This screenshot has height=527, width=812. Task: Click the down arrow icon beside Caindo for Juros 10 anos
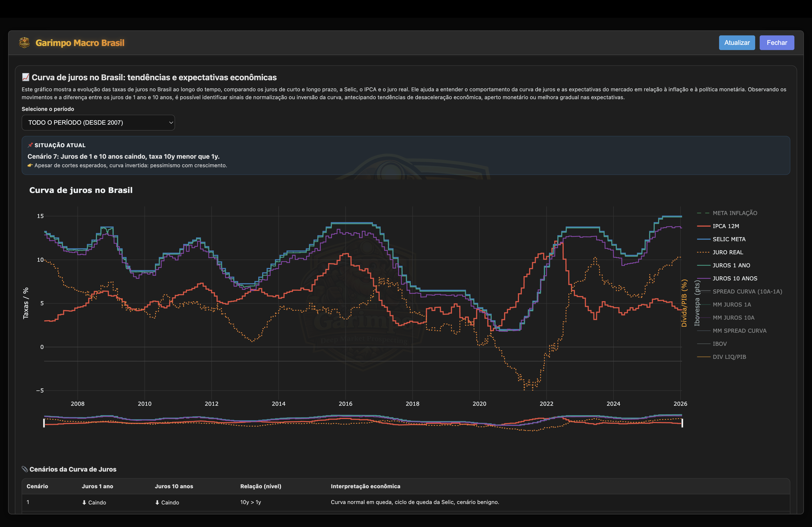click(x=157, y=502)
